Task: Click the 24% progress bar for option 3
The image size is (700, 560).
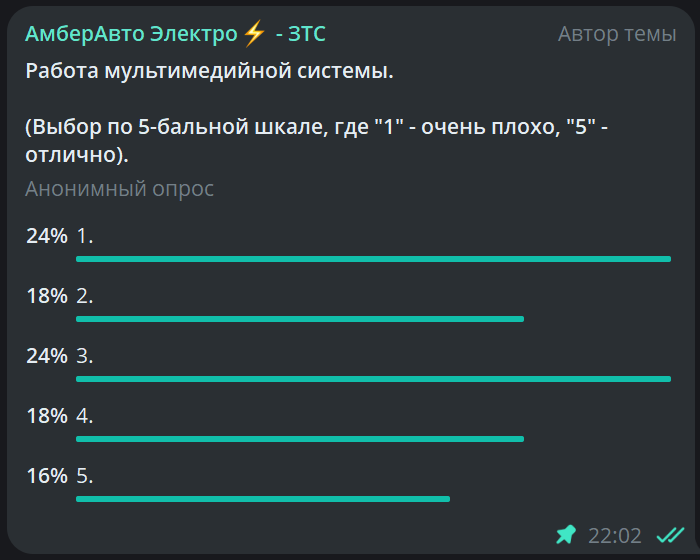Action: coord(373,379)
